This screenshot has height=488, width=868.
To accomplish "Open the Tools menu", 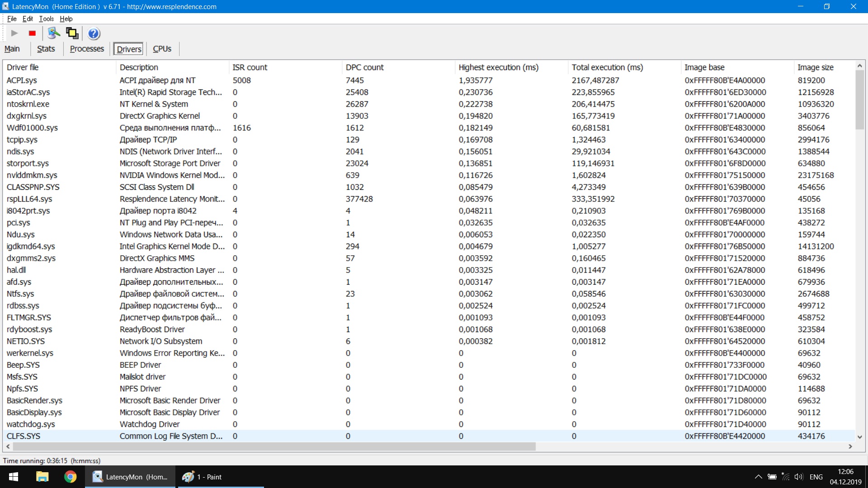I will click(x=46, y=19).
